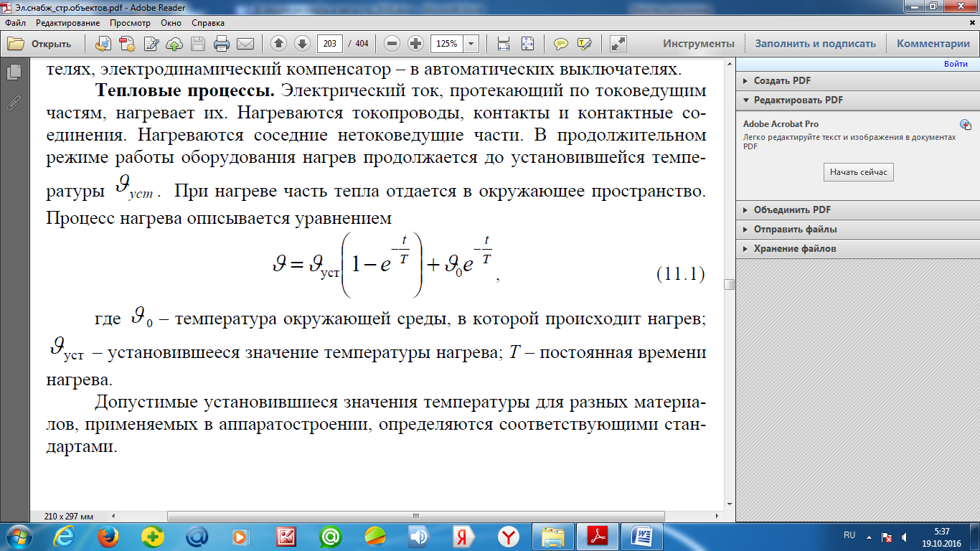This screenshot has height=551, width=980.
Task: Open the Комментарии pane tab
Action: (933, 44)
